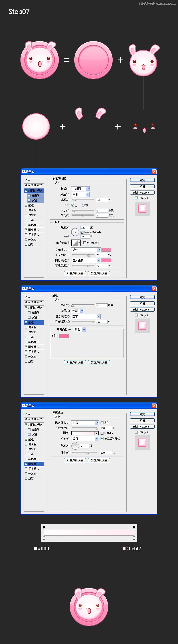Select 混合选项:默认 in the 描边 dialog
The height and width of the screenshot is (644, 178).
(34, 302)
